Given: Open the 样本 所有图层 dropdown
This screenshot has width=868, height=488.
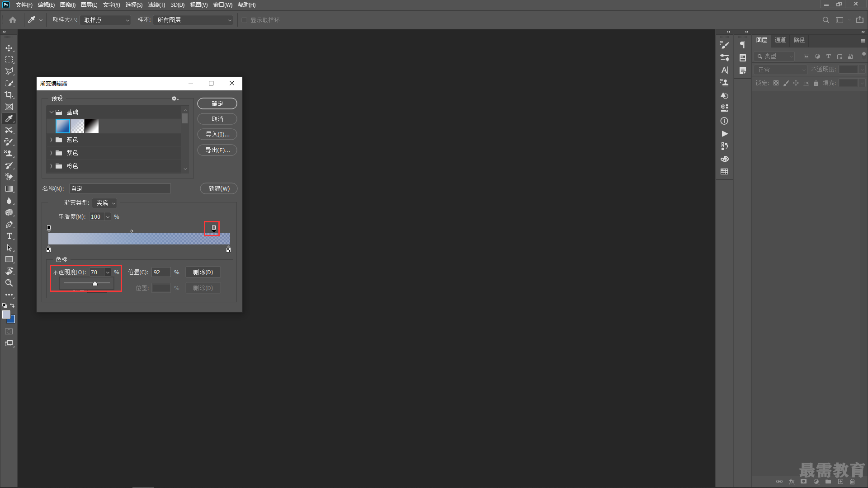Looking at the screenshot, I should [x=193, y=20].
